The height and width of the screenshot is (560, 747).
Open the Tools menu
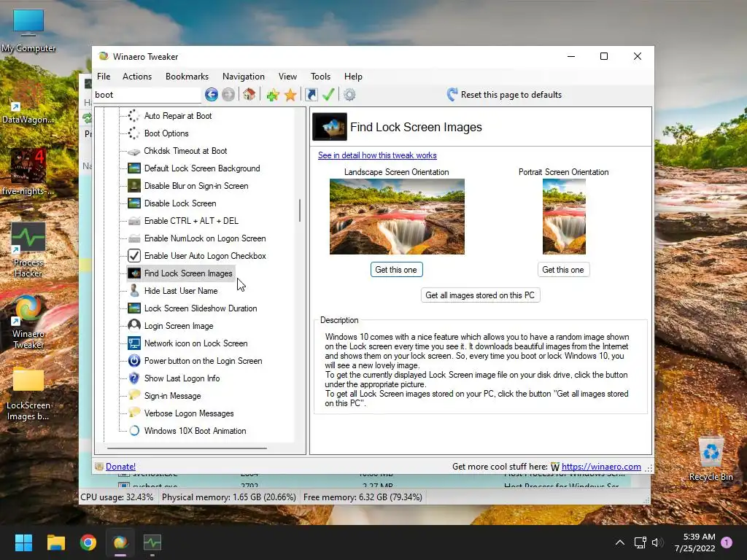point(321,76)
